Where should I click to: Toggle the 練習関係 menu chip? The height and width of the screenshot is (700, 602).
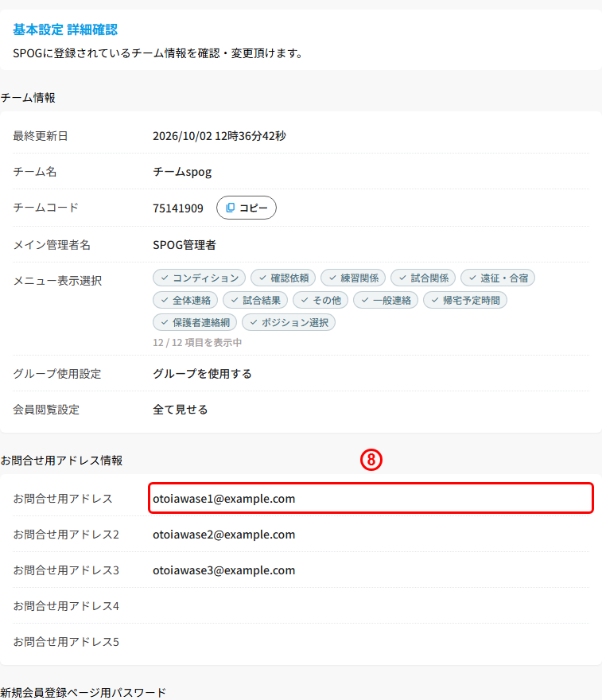(x=353, y=278)
